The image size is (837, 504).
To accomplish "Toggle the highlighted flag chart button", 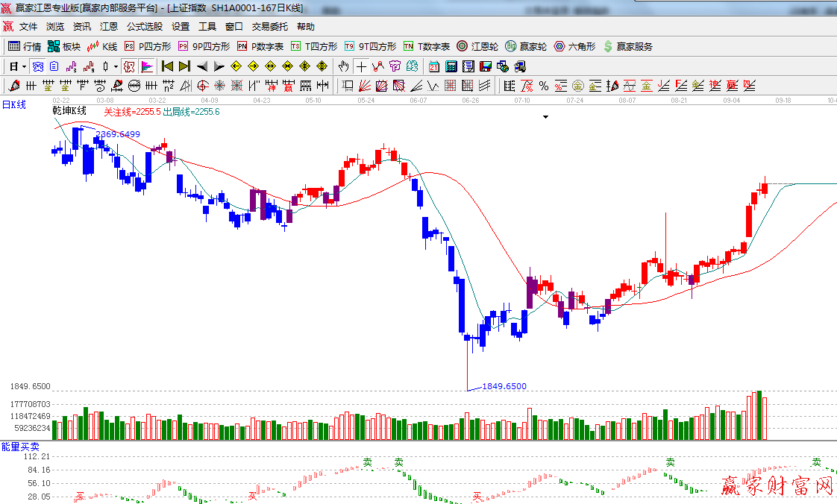I will (146, 66).
